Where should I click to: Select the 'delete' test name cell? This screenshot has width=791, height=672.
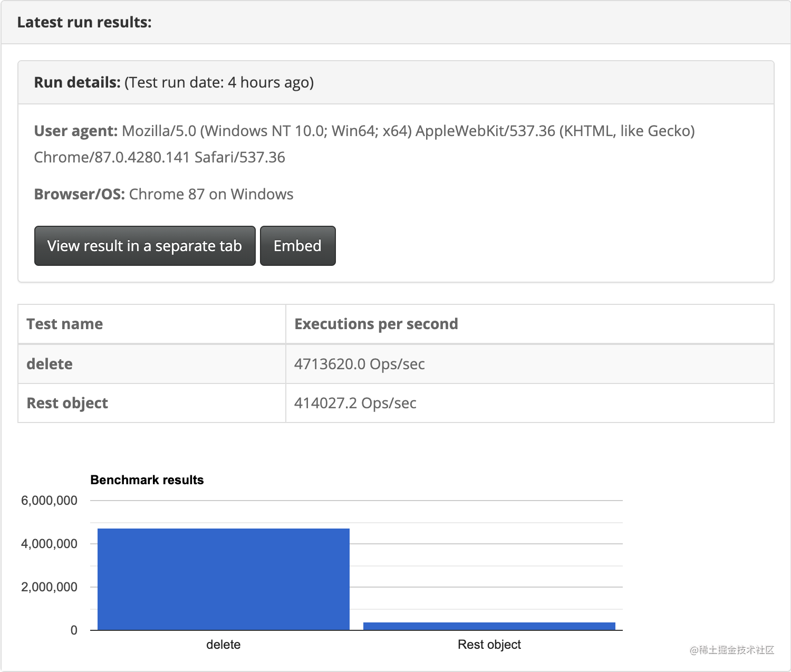[x=152, y=364]
